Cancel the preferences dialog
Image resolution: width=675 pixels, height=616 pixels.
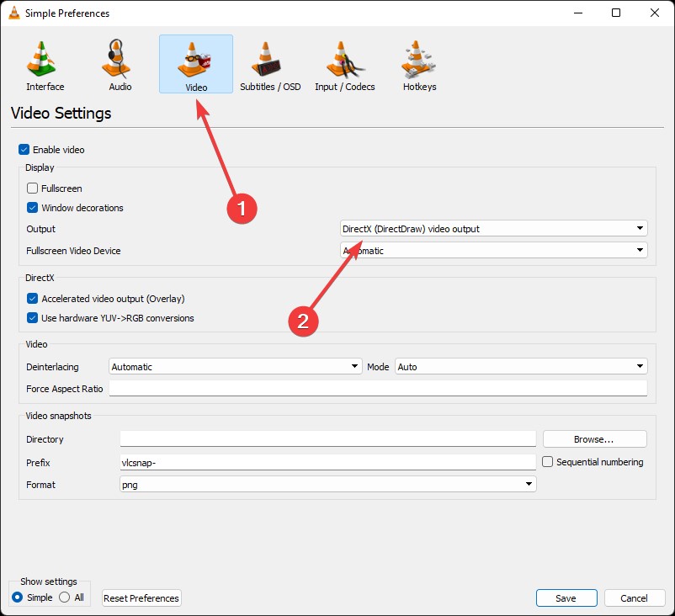[x=634, y=598]
